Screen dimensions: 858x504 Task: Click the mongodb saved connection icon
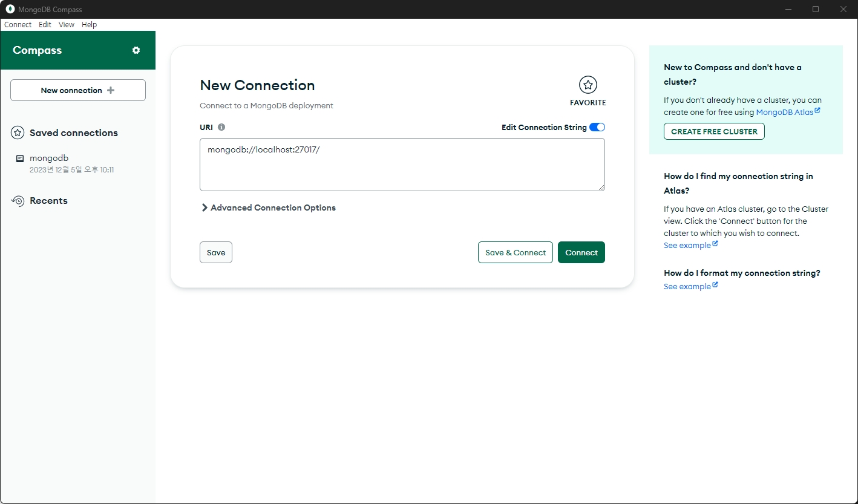[20, 159]
